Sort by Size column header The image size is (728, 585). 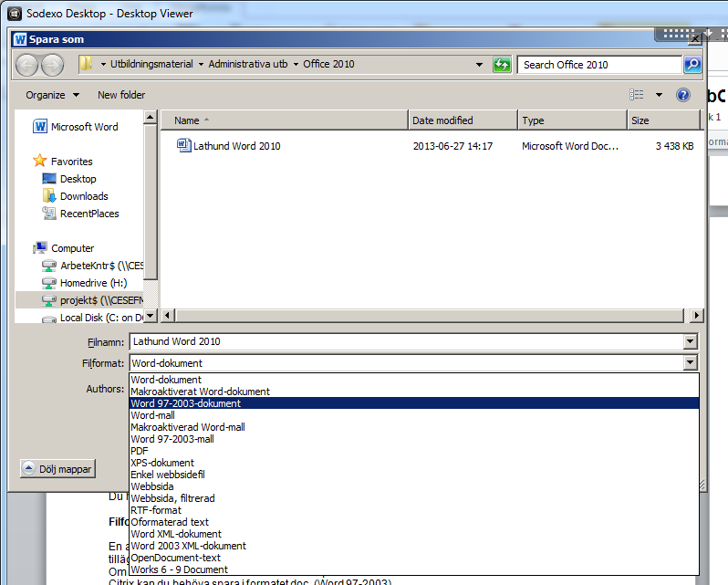[x=663, y=120]
